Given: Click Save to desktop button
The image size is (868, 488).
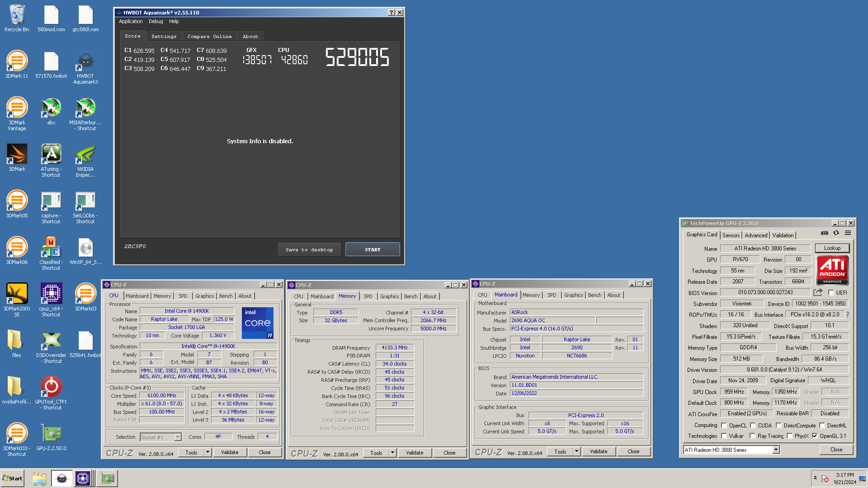Looking at the screenshot, I should tap(309, 249).
